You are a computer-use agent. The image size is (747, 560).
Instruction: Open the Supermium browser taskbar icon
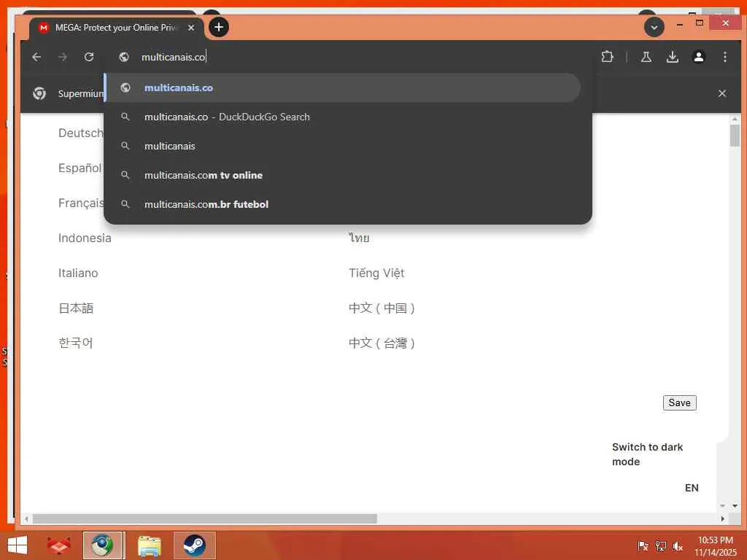(104, 545)
